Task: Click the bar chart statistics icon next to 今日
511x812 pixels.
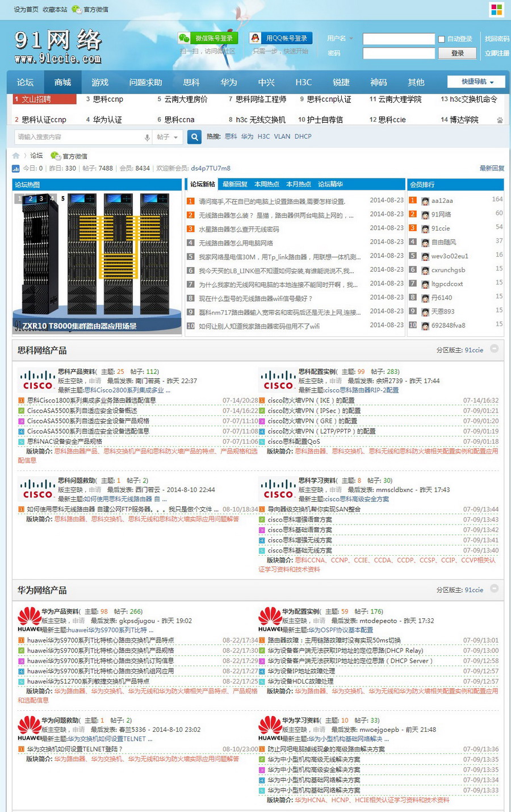Action: point(16,169)
